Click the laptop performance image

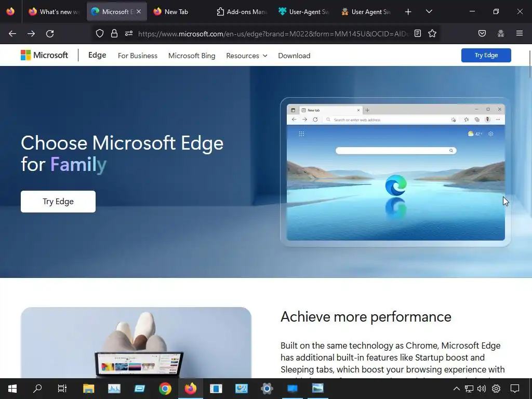click(x=136, y=343)
